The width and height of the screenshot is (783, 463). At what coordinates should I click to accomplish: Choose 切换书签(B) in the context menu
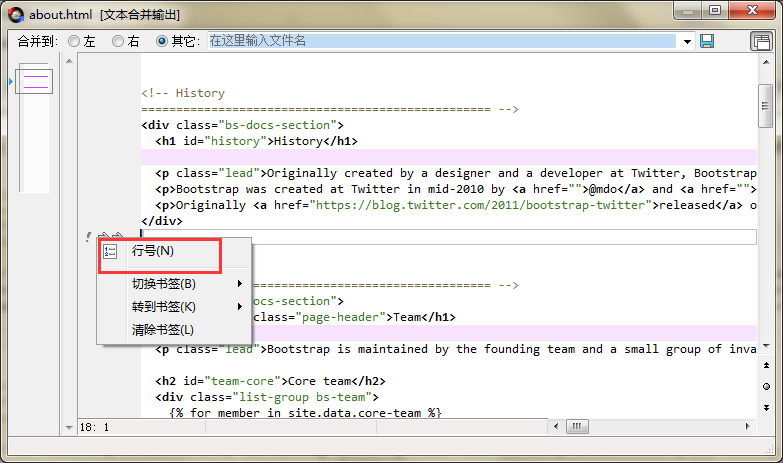[174, 284]
